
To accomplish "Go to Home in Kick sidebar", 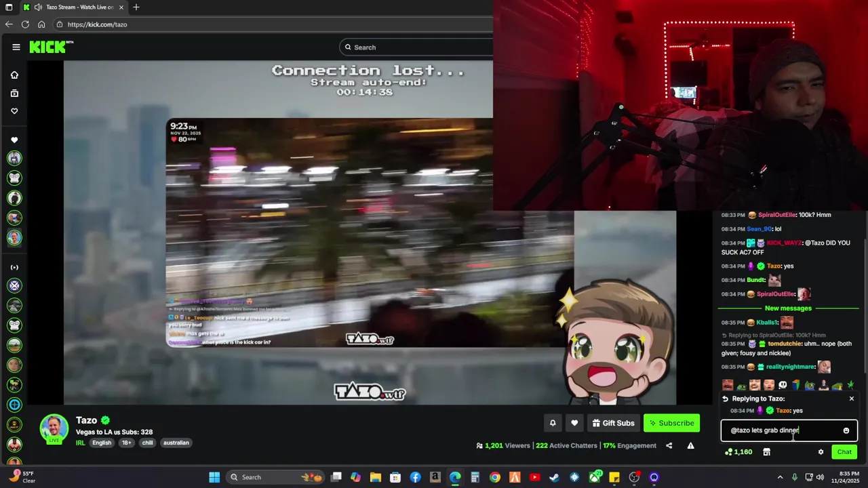I will (14, 75).
